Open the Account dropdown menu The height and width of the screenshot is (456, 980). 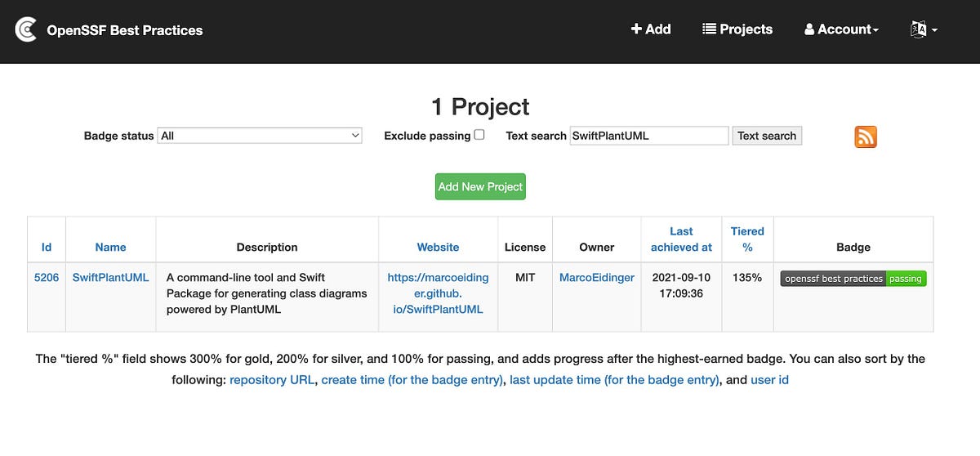pyautogui.click(x=841, y=29)
